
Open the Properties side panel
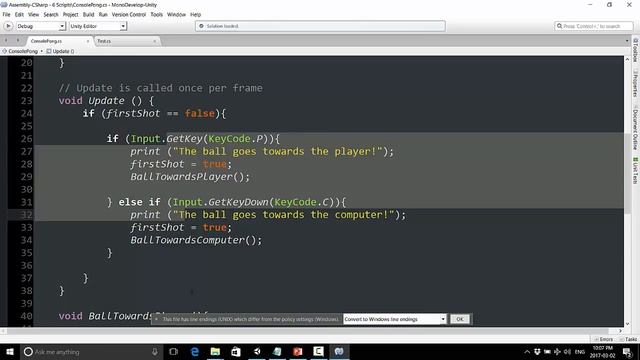[x=636, y=84]
